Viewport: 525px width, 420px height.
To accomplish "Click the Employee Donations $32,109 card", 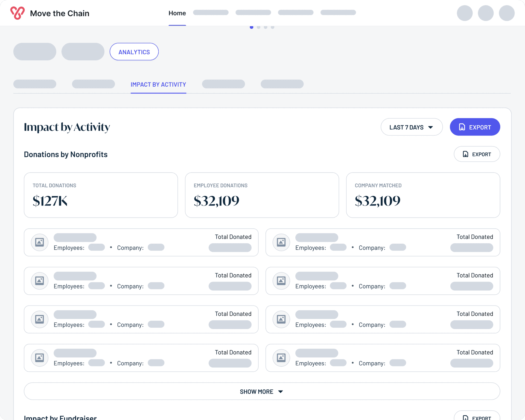I will pos(262,195).
